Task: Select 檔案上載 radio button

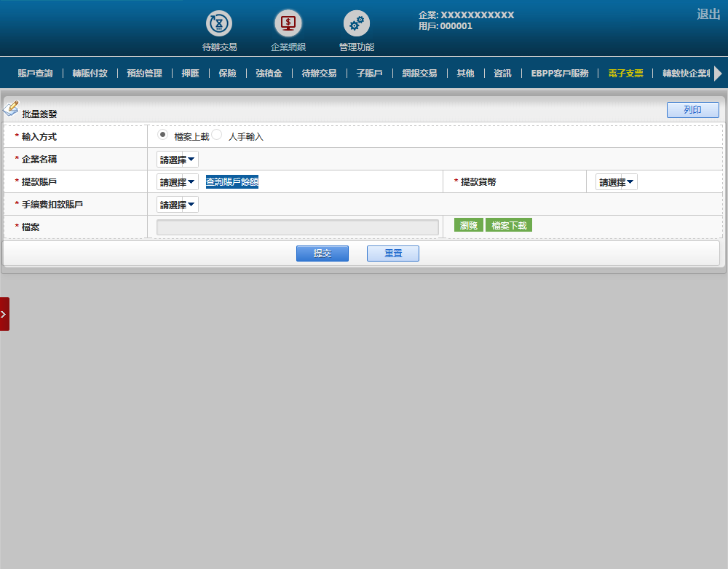Action: (163, 135)
